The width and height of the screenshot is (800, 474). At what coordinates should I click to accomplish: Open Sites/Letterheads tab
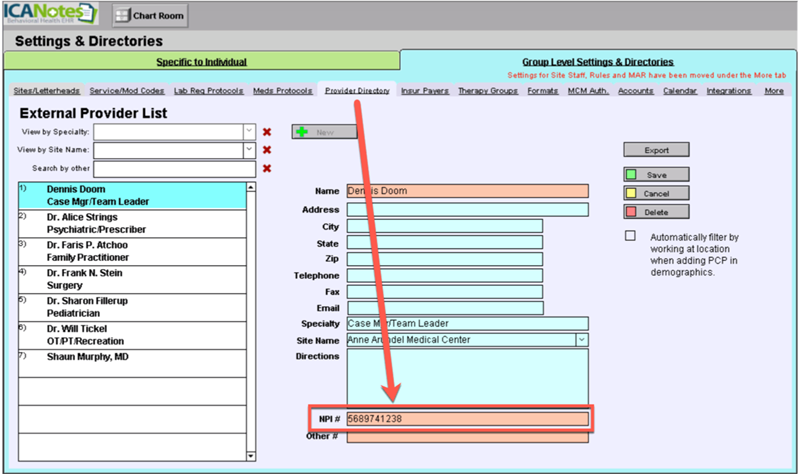46,90
